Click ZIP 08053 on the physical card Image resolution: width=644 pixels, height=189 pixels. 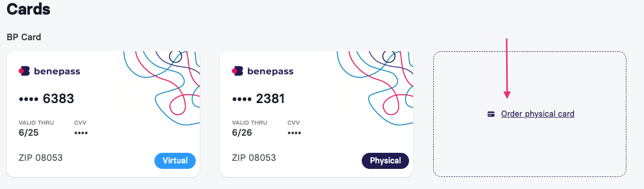254,158
